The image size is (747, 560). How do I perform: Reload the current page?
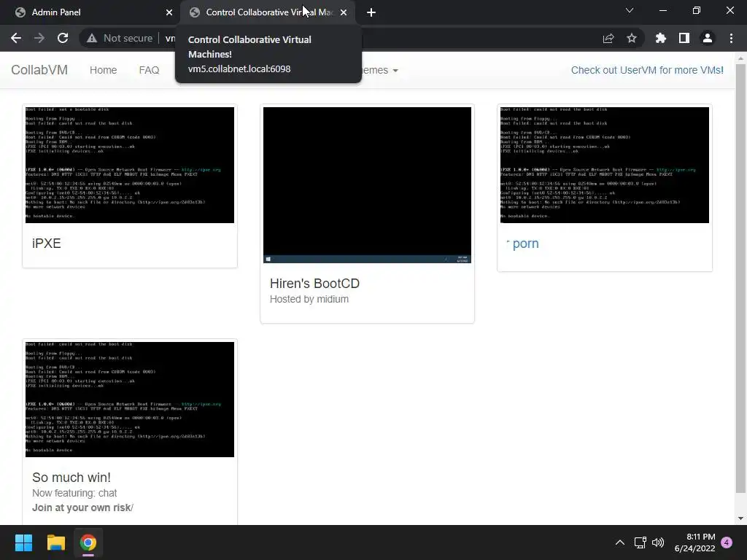[63, 38]
